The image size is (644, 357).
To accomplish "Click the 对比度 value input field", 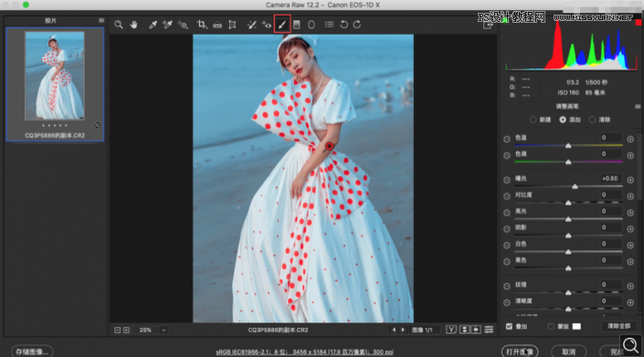I will [x=610, y=194].
